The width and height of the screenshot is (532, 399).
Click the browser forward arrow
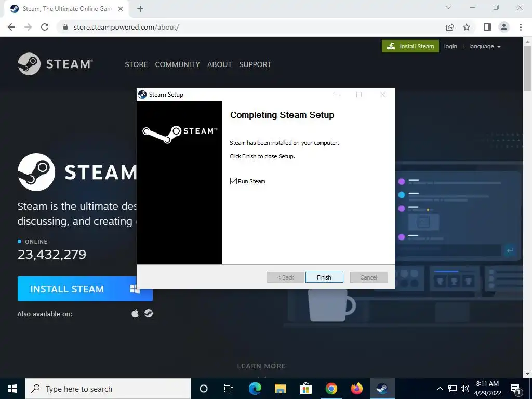28,27
